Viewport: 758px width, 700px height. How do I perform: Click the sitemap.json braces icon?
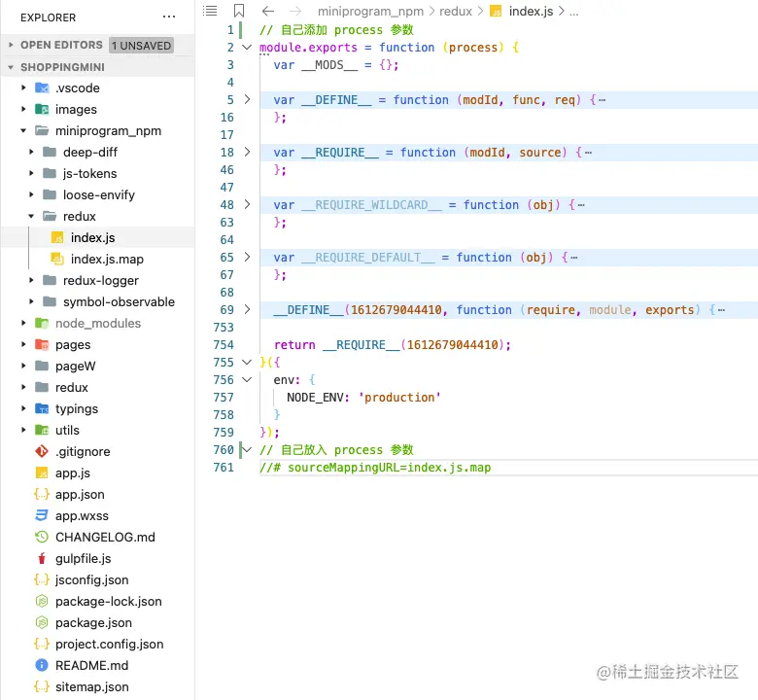[x=42, y=686]
